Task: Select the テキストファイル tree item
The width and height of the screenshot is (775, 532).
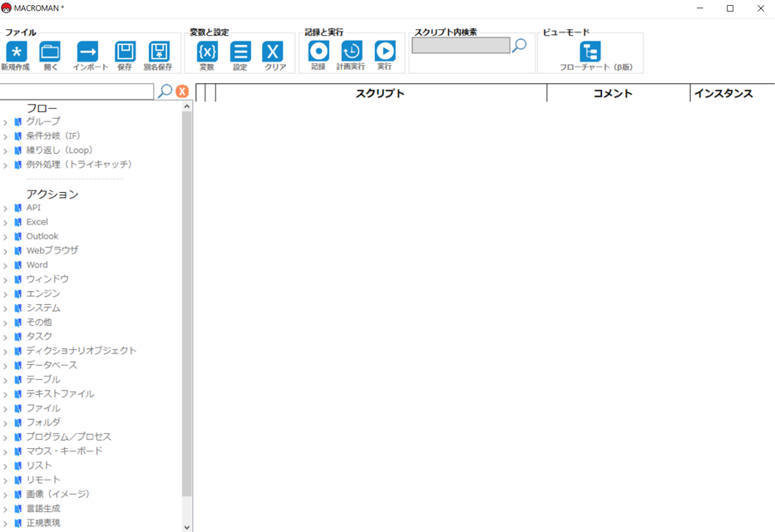Action: point(61,394)
